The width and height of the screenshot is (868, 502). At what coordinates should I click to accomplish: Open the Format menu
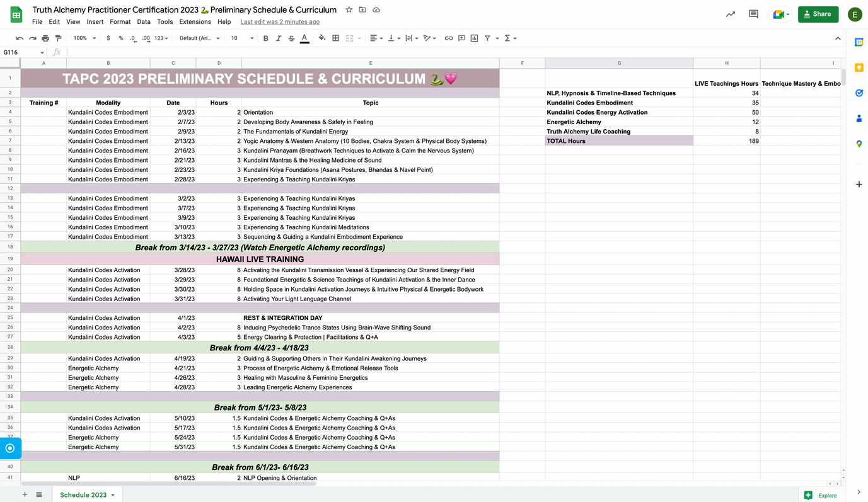pos(120,21)
